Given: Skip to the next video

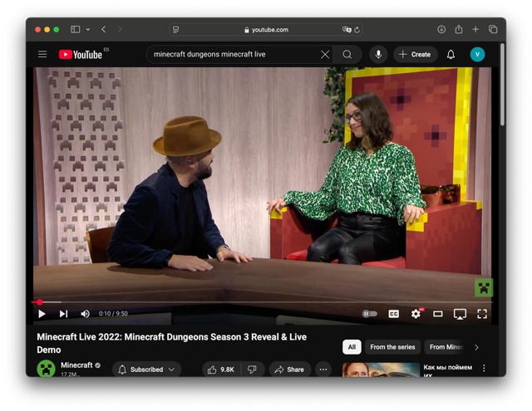Looking at the screenshot, I should coord(63,314).
